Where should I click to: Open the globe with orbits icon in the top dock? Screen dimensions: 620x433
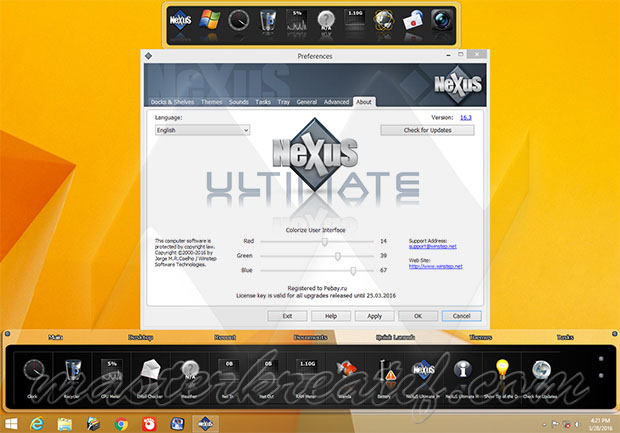tap(384, 20)
